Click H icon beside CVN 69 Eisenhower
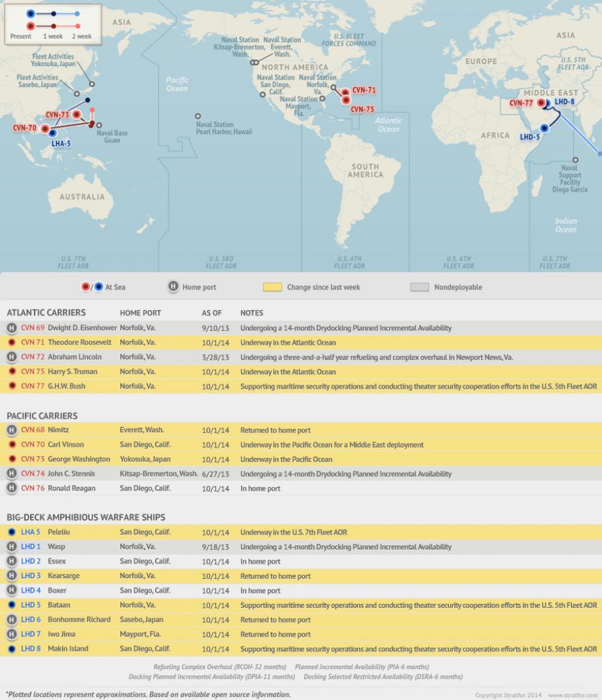 pyautogui.click(x=12, y=328)
